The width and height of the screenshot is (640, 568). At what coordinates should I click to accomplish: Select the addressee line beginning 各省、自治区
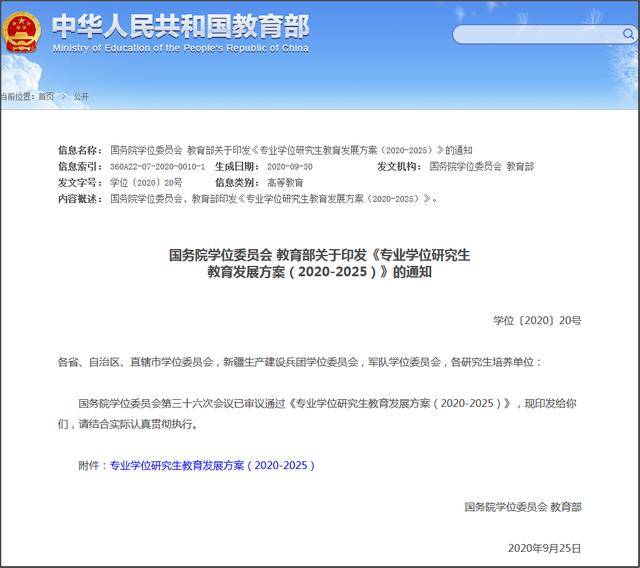(x=300, y=362)
